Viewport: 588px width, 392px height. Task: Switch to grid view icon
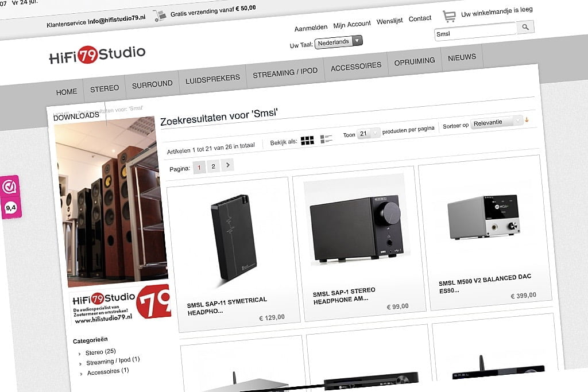(x=307, y=141)
